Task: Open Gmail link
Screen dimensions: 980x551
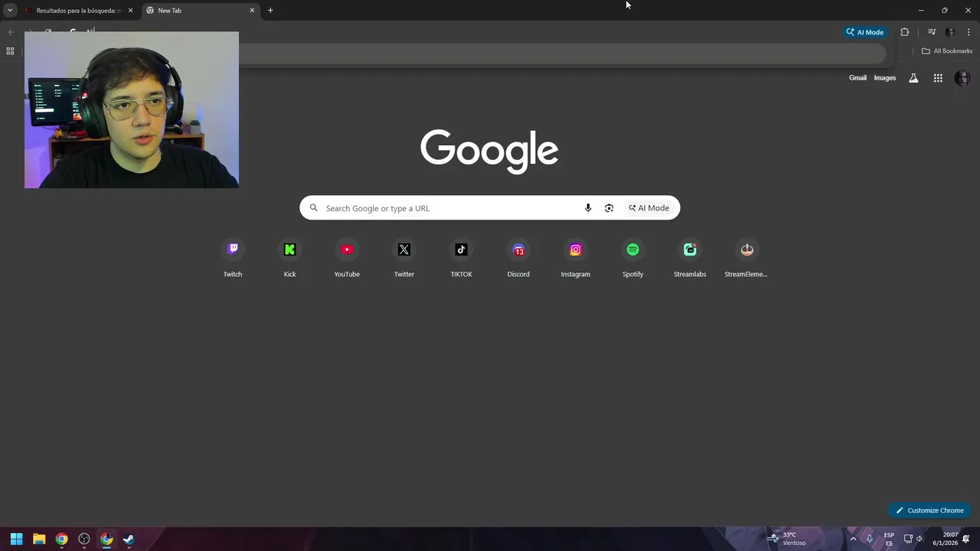Action: 857,78
